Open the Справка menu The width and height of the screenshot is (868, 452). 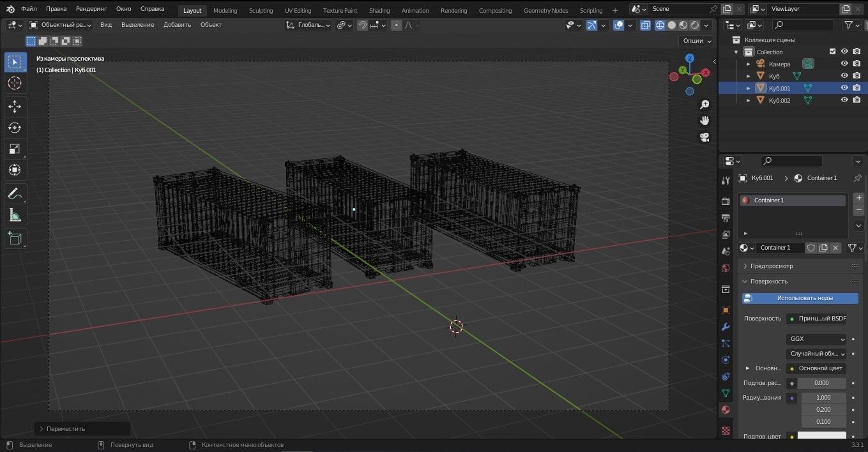coord(152,9)
